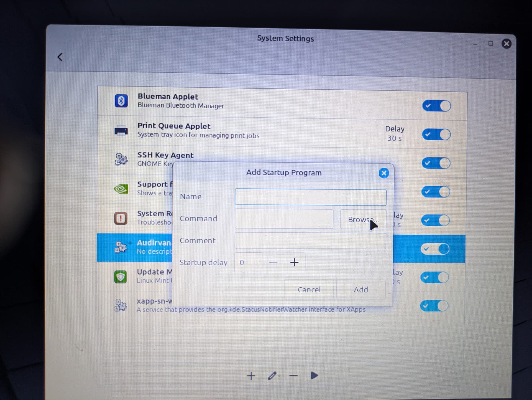The height and width of the screenshot is (400, 532).
Task: Select the Blueman Applet row text
Action: coord(168,97)
